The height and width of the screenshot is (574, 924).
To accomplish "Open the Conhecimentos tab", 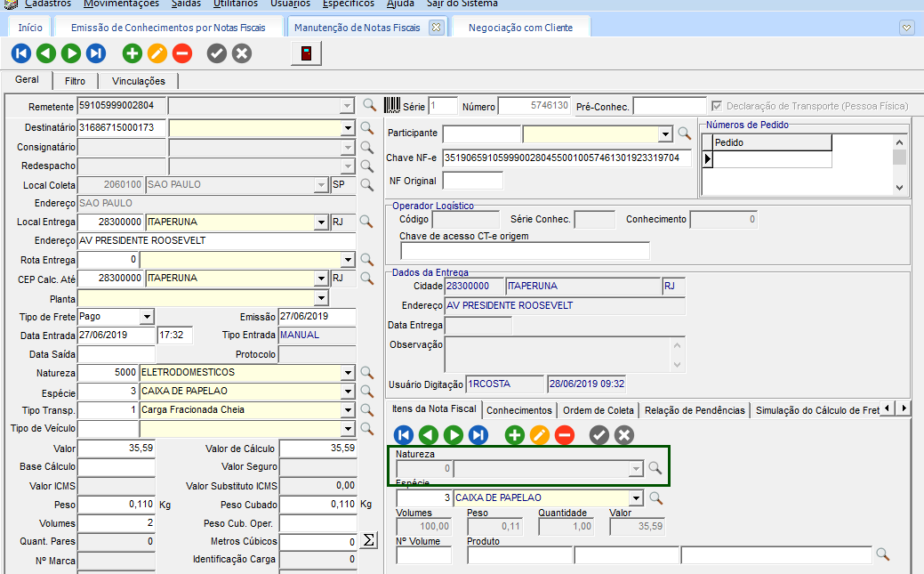I will (520, 410).
